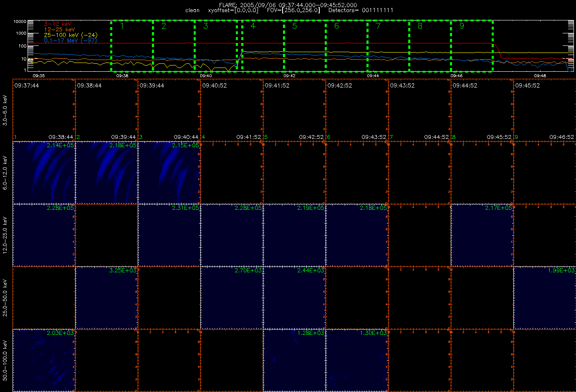The height and width of the screenshot is (392, 576).
Task: Click the 09:45:52 column start time
Action: pyautogui.click(x=528, y=85)
